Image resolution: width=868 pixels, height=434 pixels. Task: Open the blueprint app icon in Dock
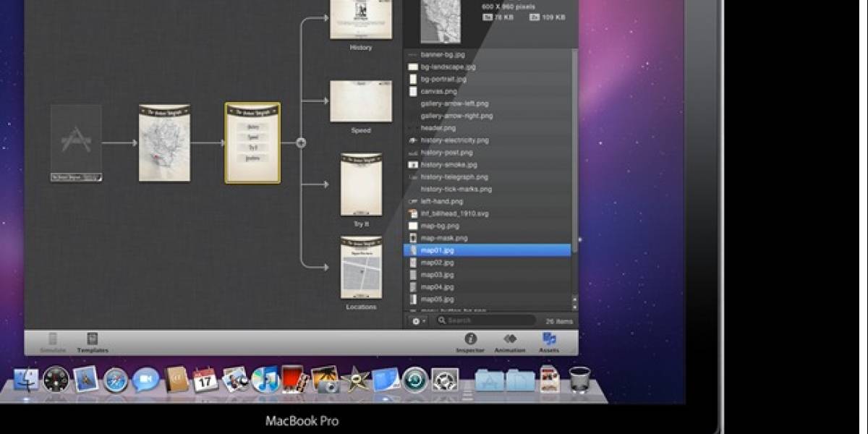click(386, 380)
